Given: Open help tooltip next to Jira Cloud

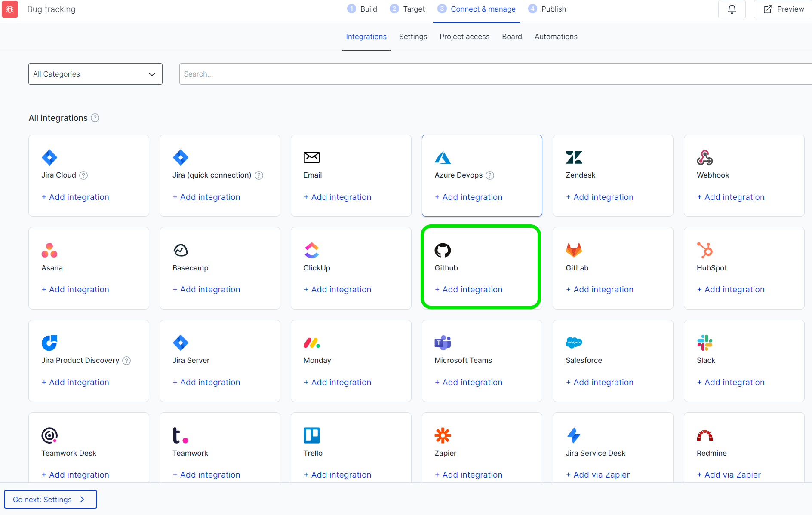Looking at the screenshot, I should (x=84, y=175).
